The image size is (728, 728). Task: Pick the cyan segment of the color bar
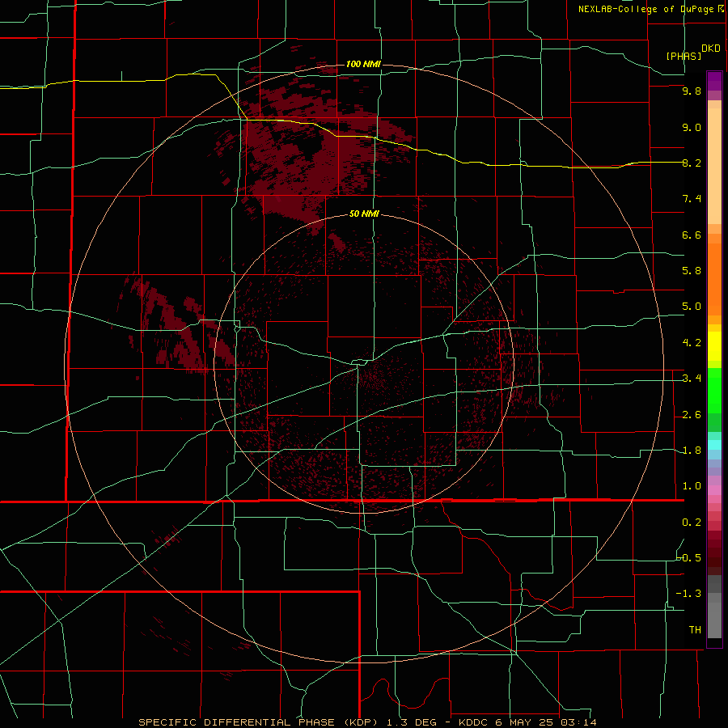[714, 445]
